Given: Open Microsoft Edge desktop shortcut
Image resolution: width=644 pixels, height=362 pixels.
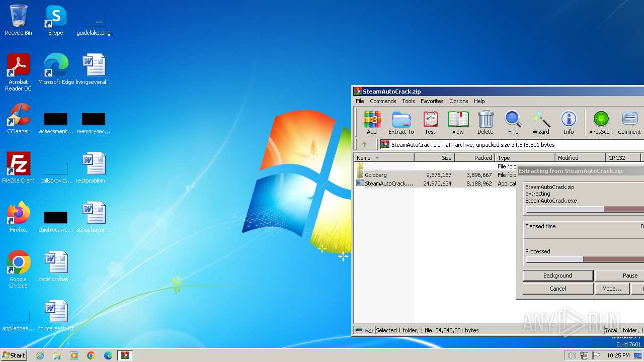Looking at the screenshot, I should (x=56, y=69).
